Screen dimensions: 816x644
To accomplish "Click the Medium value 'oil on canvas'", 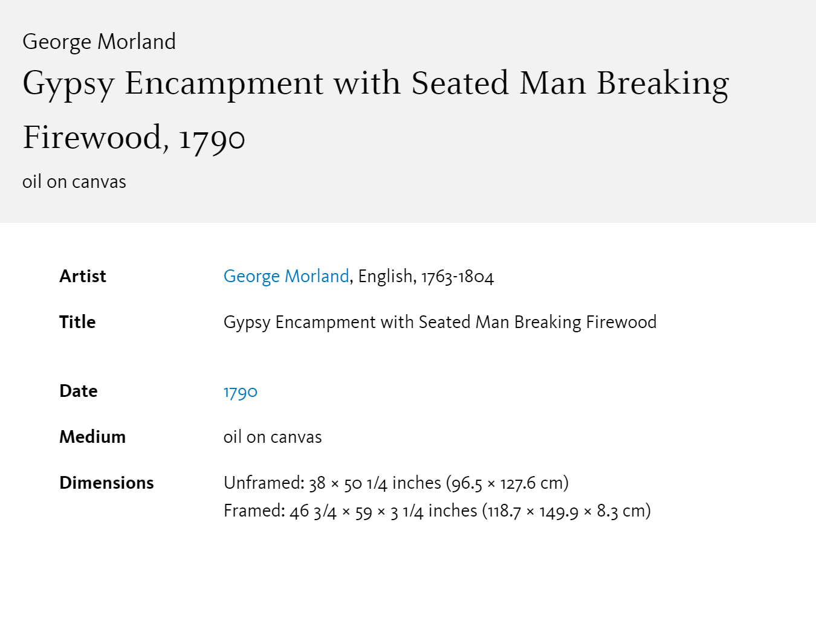I will pyautogui.click(x=273, y=437).
